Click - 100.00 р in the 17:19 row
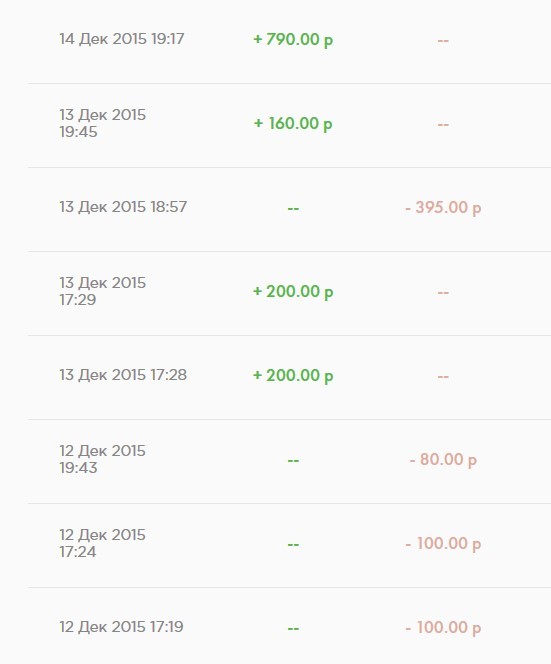This screenshot has width=551, height=664. (443, 628)
